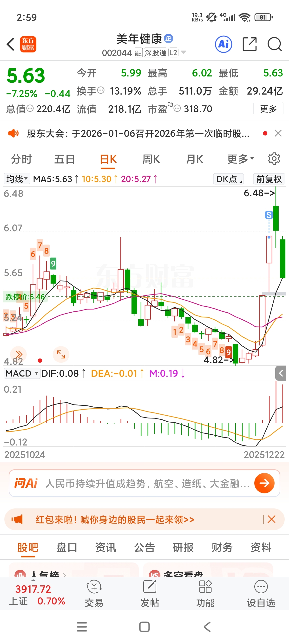Open the search magnifier icon
289x644 pixels.
click(x=275, y=44)
